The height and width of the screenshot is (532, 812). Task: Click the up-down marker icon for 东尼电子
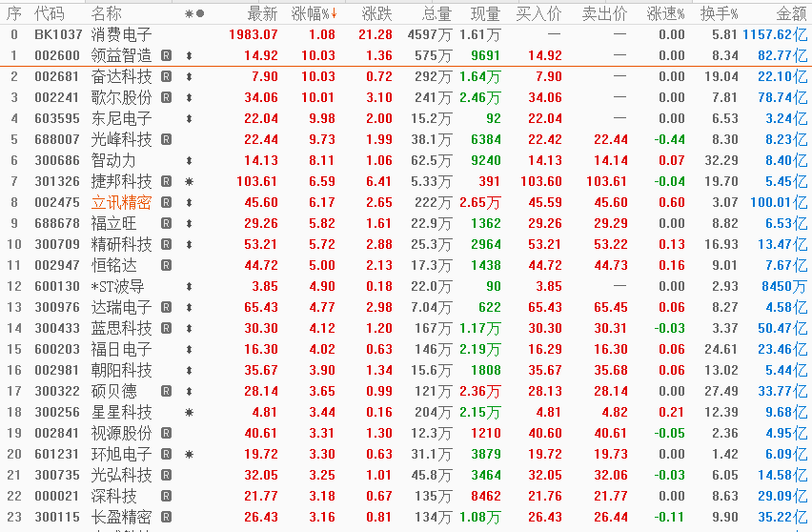pos(189,119)
